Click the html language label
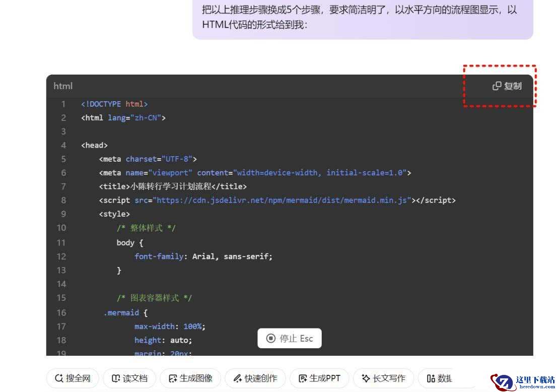 click(63, 86)
